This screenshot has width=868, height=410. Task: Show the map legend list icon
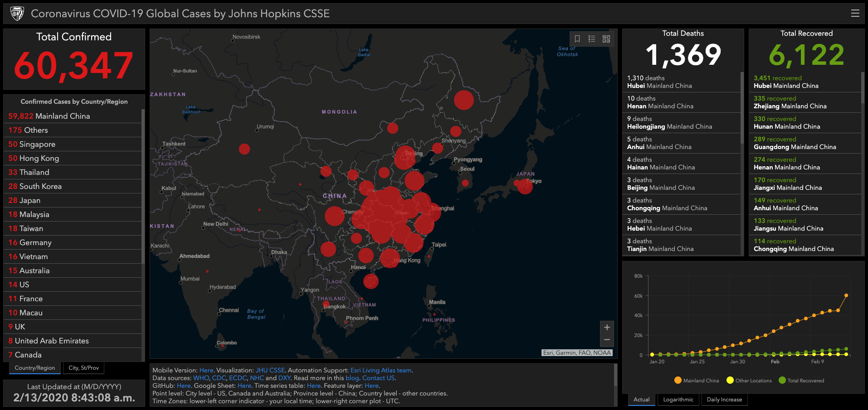592,39
